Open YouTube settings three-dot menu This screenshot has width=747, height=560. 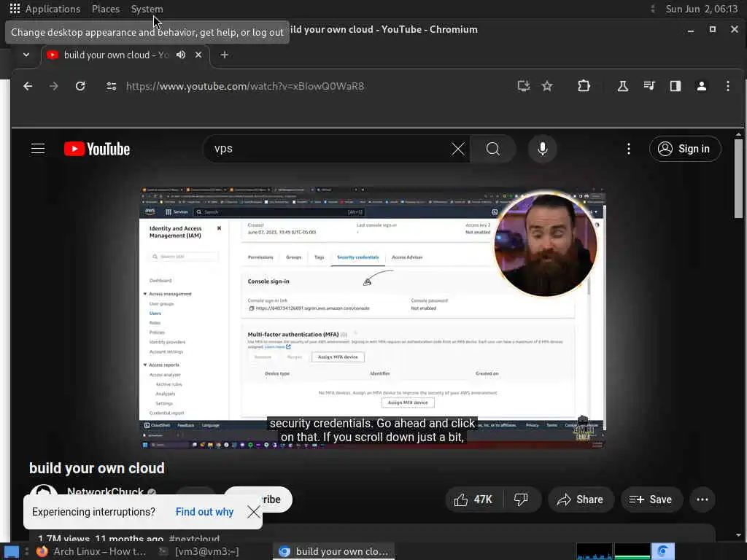click(x=628, y=149)
